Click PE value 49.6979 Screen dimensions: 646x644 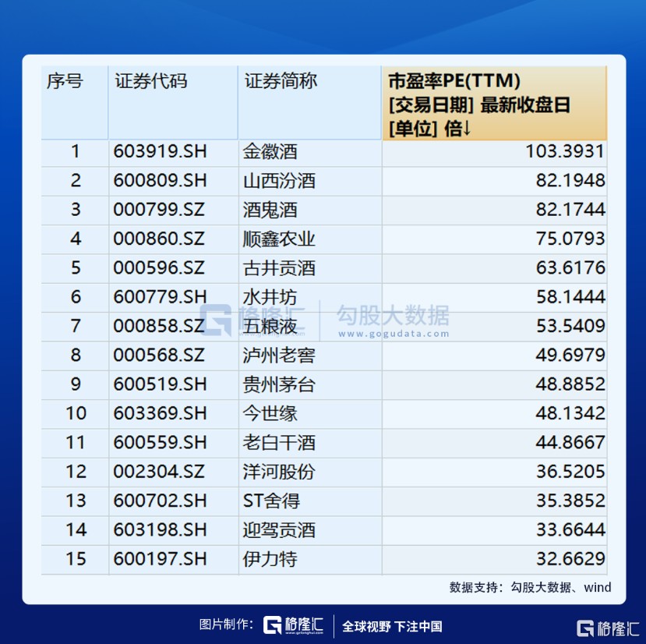point(570,355)
